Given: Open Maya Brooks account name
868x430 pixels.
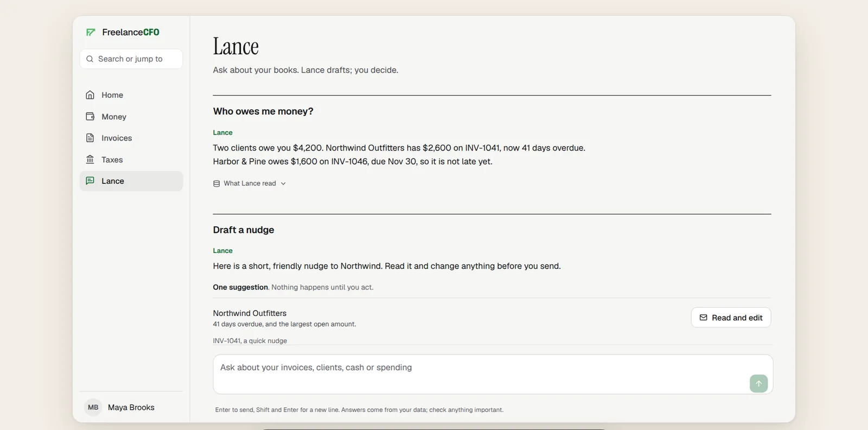Looking at the screenshot, I should click(x=131, y=407).
